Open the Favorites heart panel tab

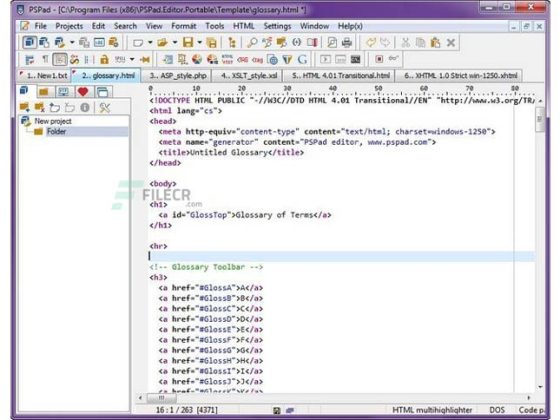coord(83,92)
